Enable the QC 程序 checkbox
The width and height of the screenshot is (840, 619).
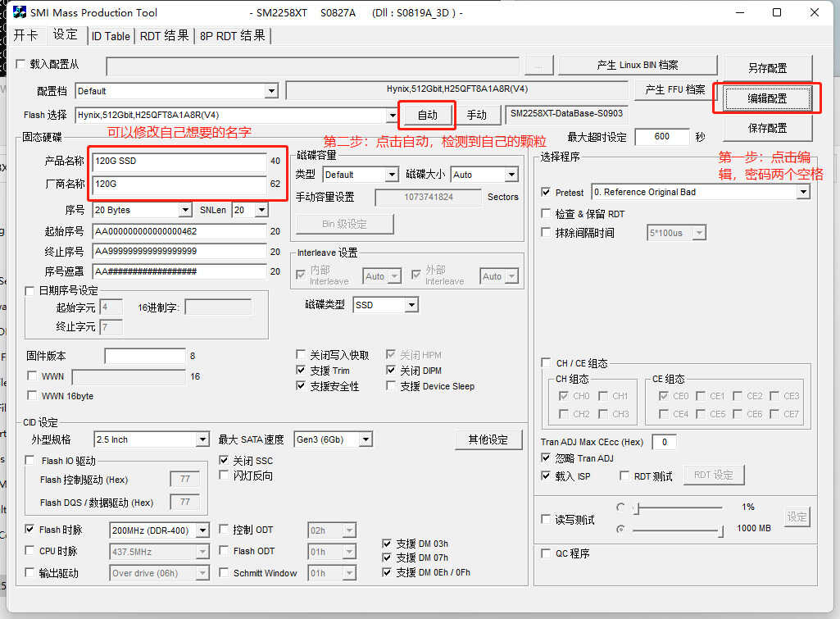tap(546, 553)
